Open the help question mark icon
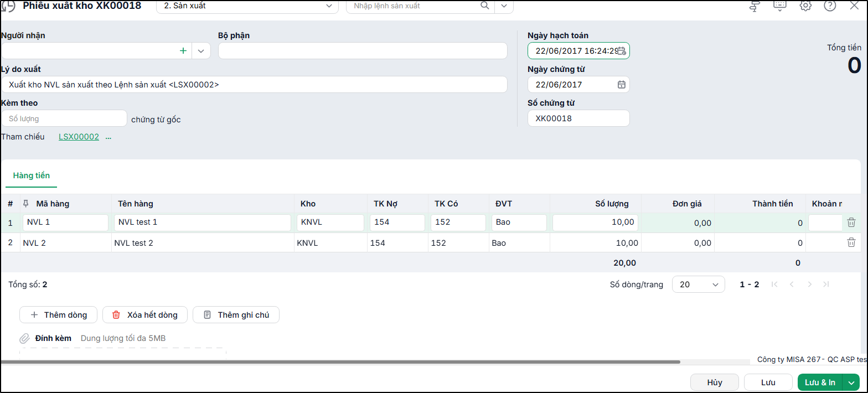This screenshot has height=393, width=868. (x=830, y=6)
